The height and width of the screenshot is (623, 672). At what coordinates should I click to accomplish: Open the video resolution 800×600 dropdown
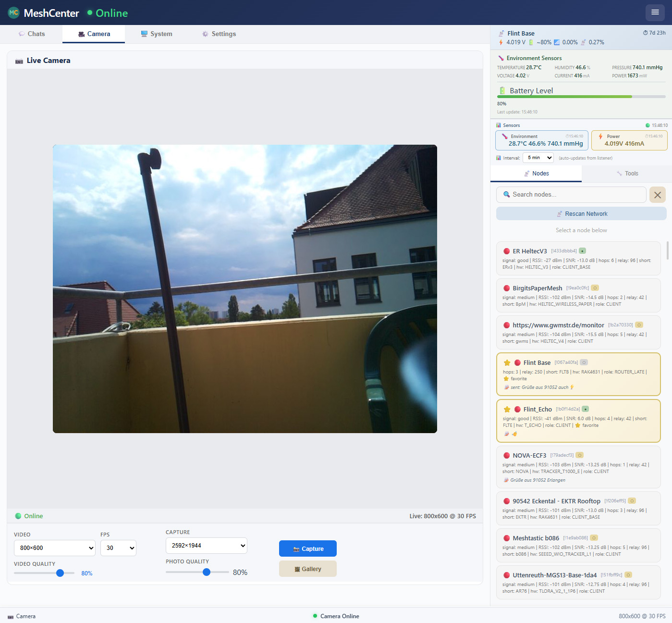pyautogui.click(x=55, y=548)
